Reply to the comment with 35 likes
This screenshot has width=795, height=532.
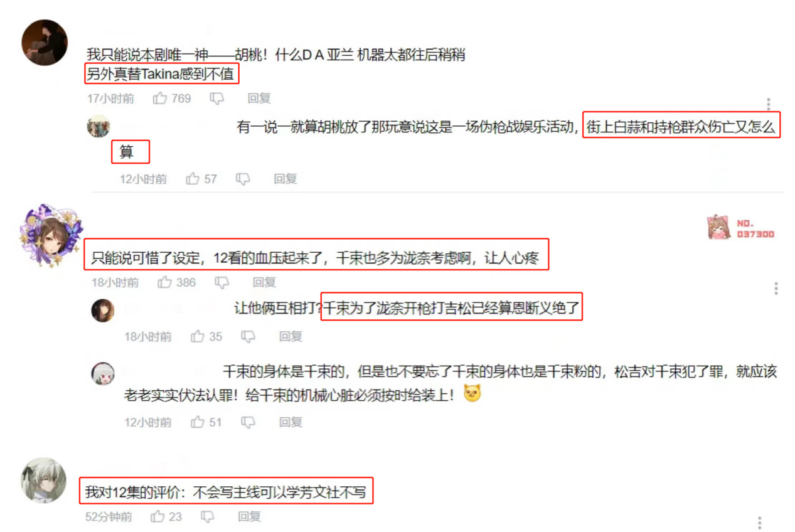click(x=291, y=337)
